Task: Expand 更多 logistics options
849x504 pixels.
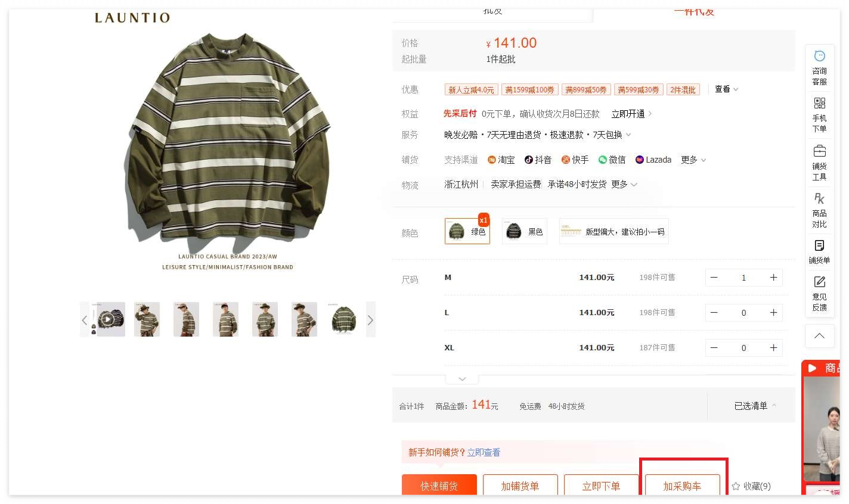Action: pyautogui.click(x=624, y=185)
